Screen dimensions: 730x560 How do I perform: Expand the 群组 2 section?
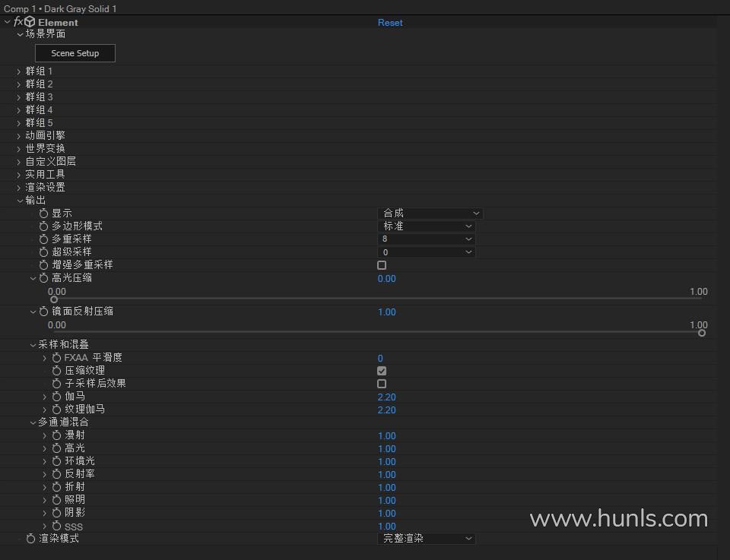coord(18,84)
